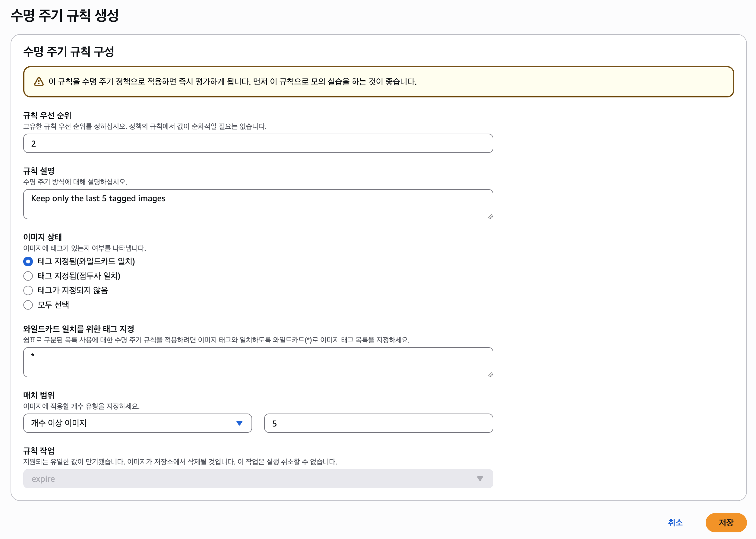
Task: Click the wildcard tag textarea resize handle
Action: pos(490,374)
